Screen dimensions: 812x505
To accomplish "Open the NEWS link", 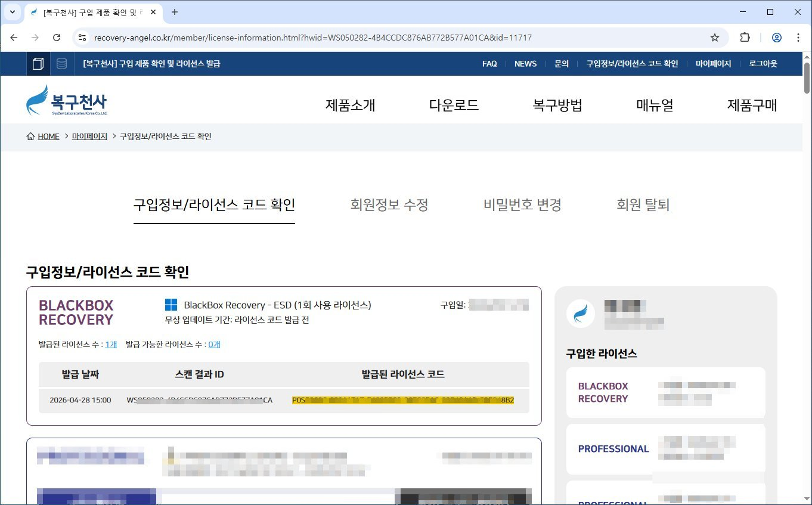I will pos(526,64).
